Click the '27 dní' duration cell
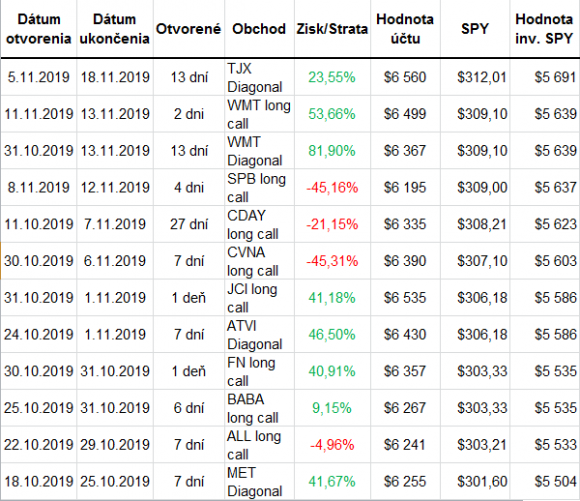580x501 pixels. (x=189, y=224)
